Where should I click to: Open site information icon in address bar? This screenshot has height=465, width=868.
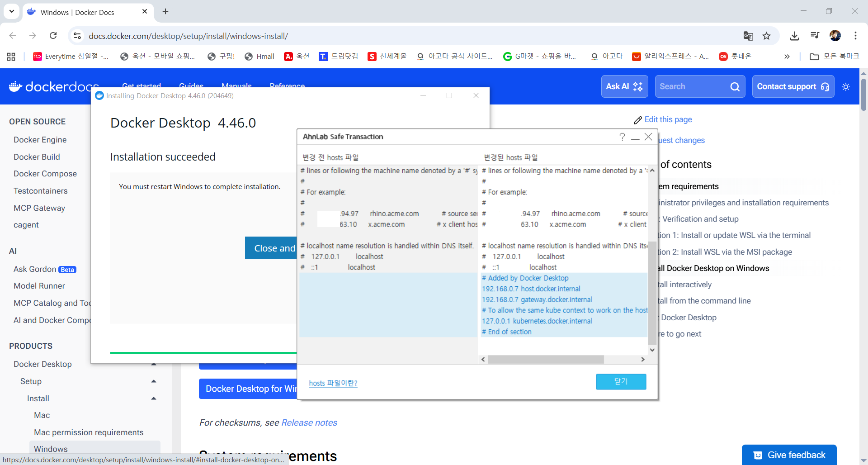77,36
